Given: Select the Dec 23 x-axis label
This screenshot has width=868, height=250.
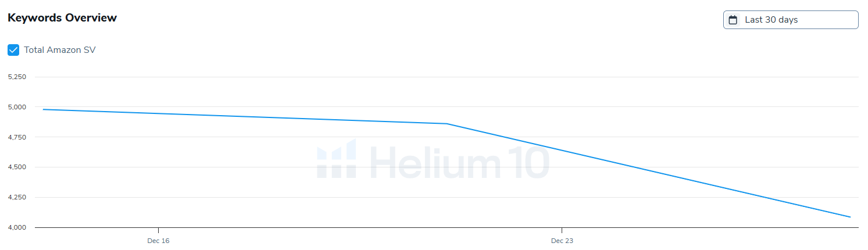Looking at the screenshot, I should (562, 241).
